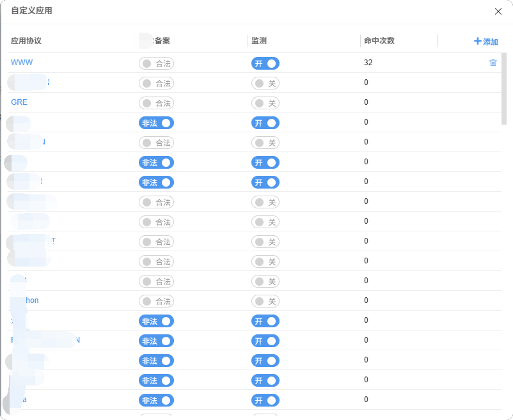513x420 pixels.
Task: Click the 命中次数 column header
Action: pos(379,41)
